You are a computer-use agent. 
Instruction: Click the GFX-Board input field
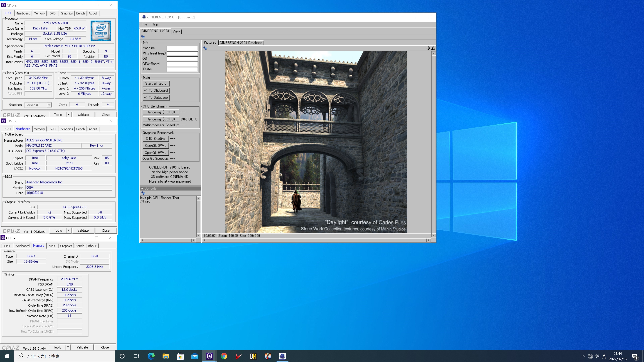[x=182, y=64]
